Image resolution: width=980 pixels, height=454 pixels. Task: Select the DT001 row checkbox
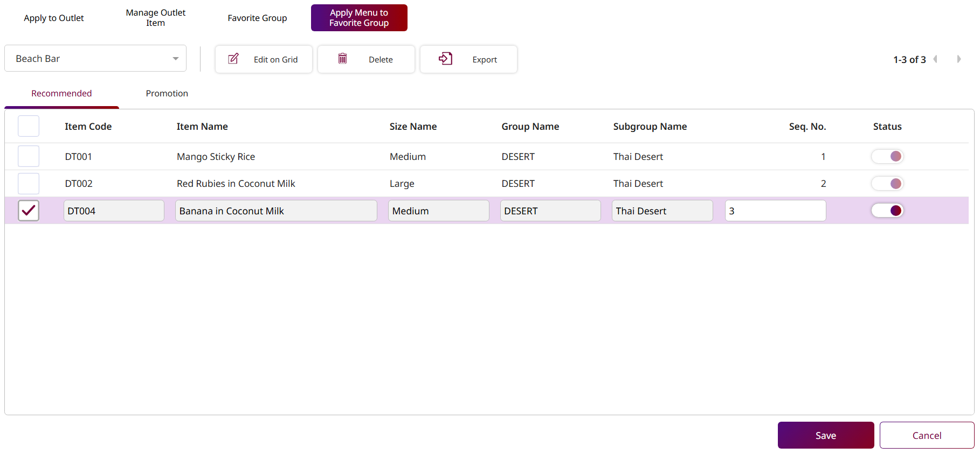click(x=29, y=156)
